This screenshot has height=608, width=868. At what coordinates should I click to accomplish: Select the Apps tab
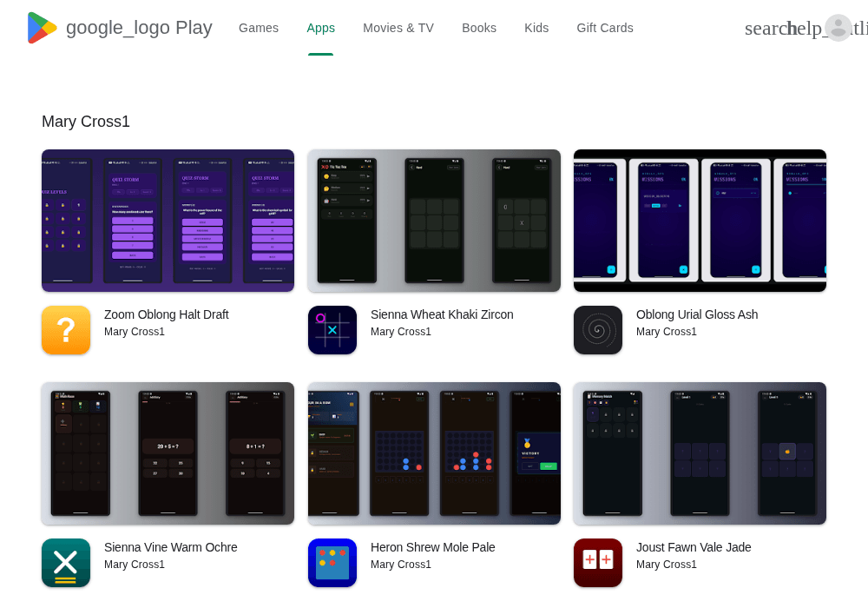click(320, 28)
